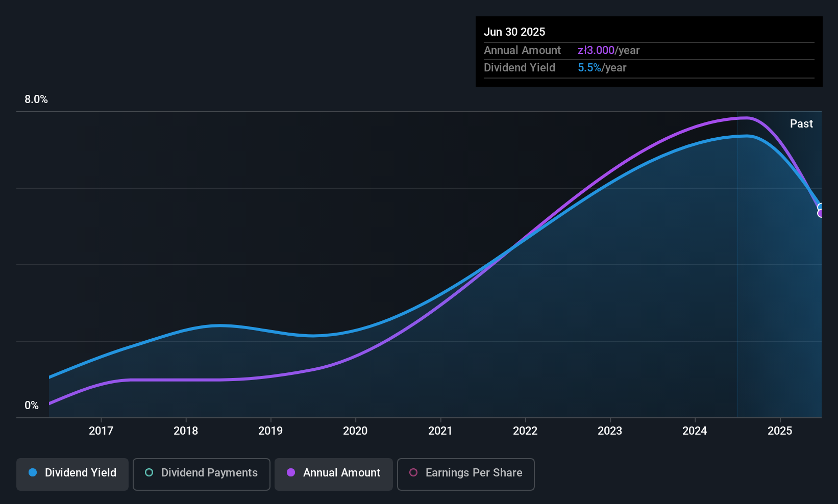
Task: Click the blue Dividend Yield legend dot
Action: click(32, 473)
